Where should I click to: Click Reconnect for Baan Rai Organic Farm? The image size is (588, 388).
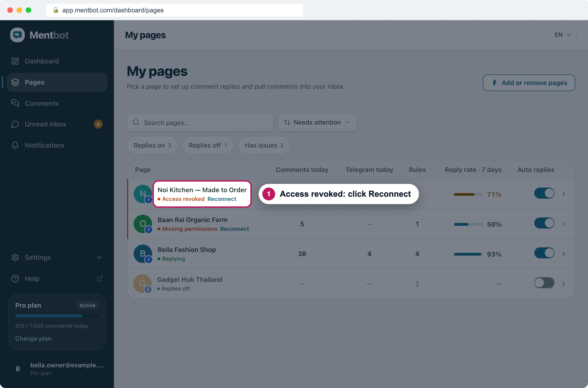click(235, 229)
